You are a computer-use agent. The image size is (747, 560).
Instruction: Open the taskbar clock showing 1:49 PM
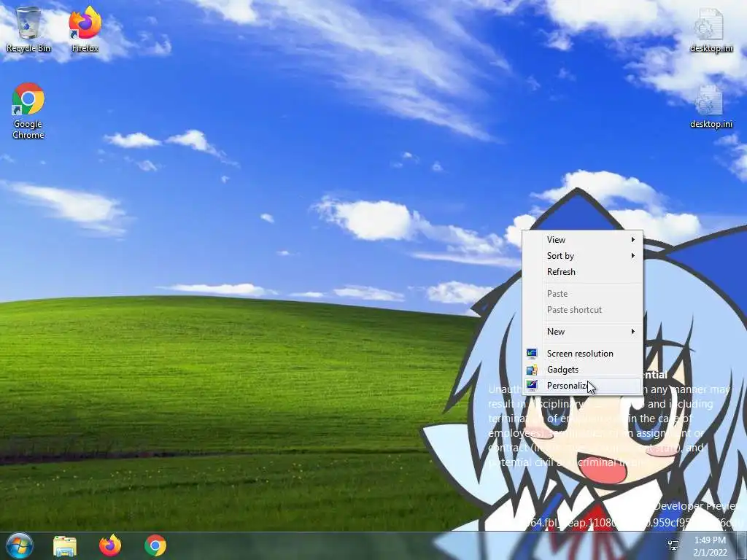pos(710,546)
